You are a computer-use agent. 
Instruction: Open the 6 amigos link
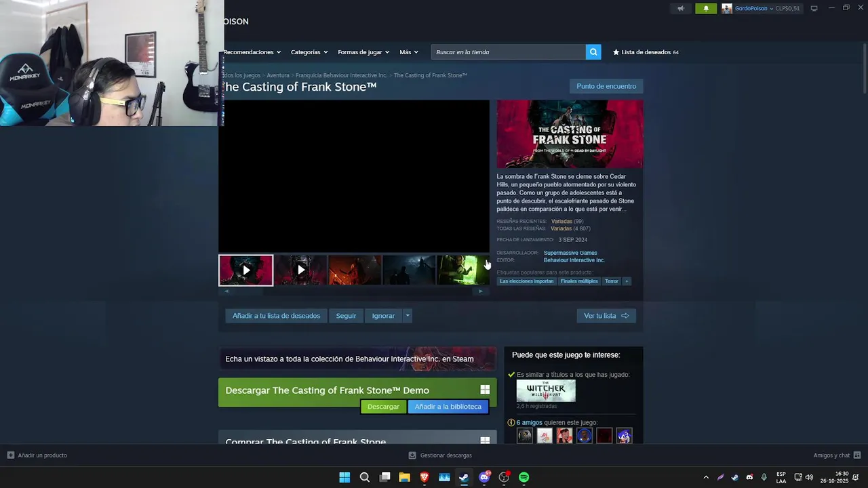click(530, 423)
